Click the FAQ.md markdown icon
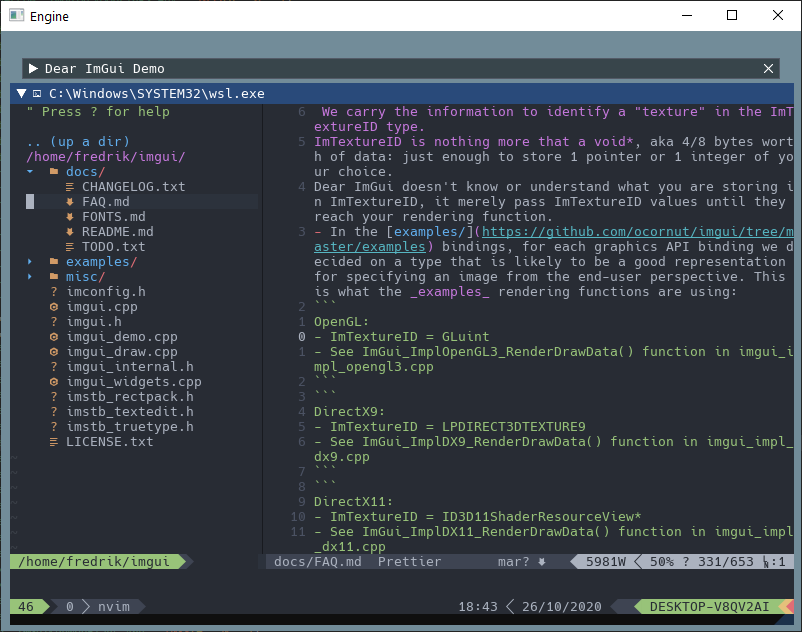 (70, 202)
